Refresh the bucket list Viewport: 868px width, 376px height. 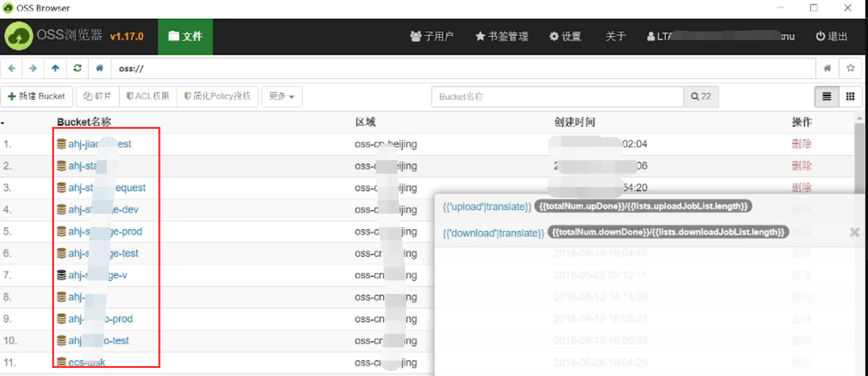(x=78, y=68)
